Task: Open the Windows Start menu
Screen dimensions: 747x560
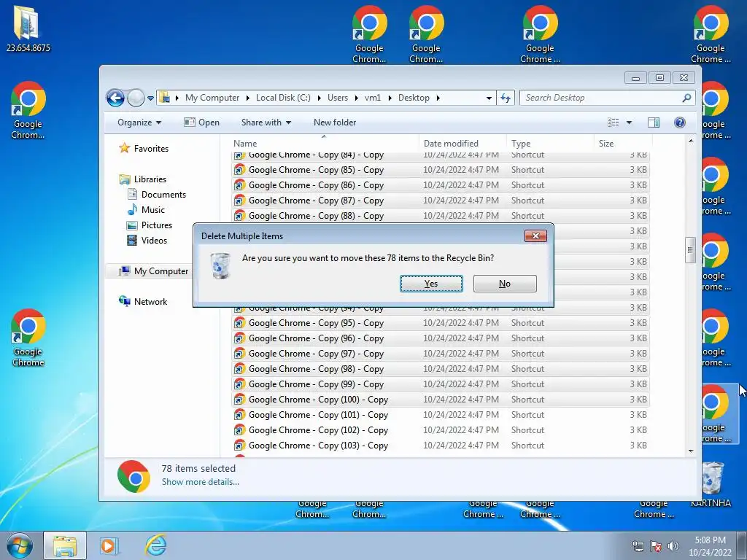Action: coord(19,545)
